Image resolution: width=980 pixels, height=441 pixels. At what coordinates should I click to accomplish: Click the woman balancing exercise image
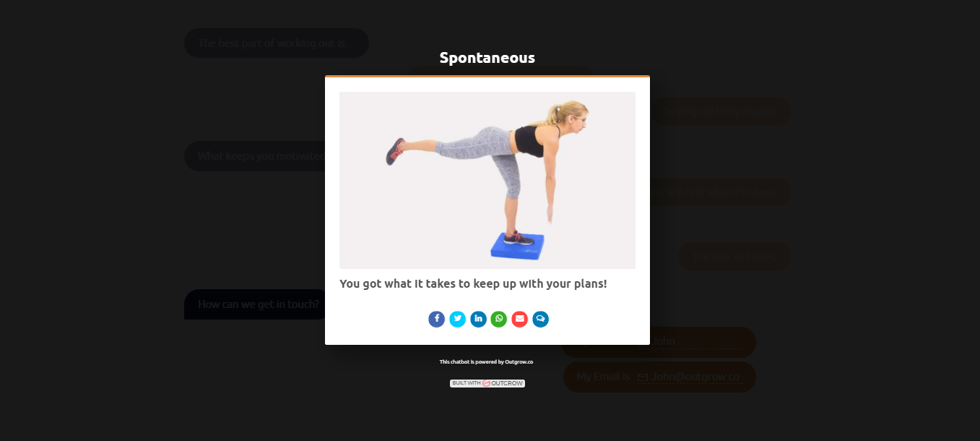487,180
